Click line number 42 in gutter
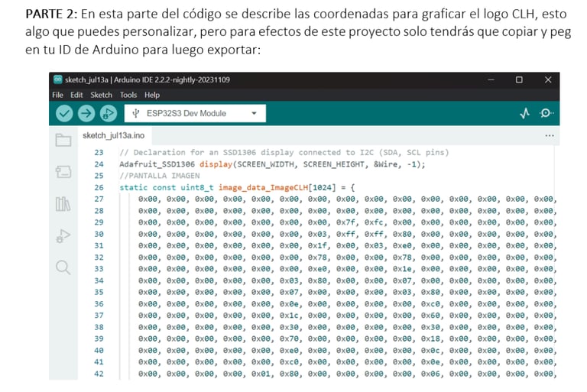The height and width of the screenshot is (392, 587). (x=99, y=374)
